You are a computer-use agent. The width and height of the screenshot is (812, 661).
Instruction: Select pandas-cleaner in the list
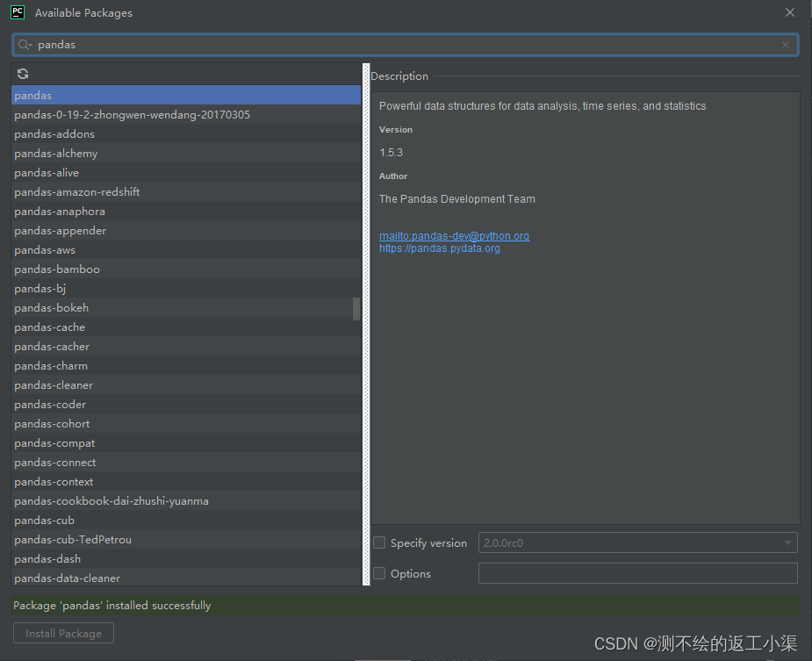(186, 385)
